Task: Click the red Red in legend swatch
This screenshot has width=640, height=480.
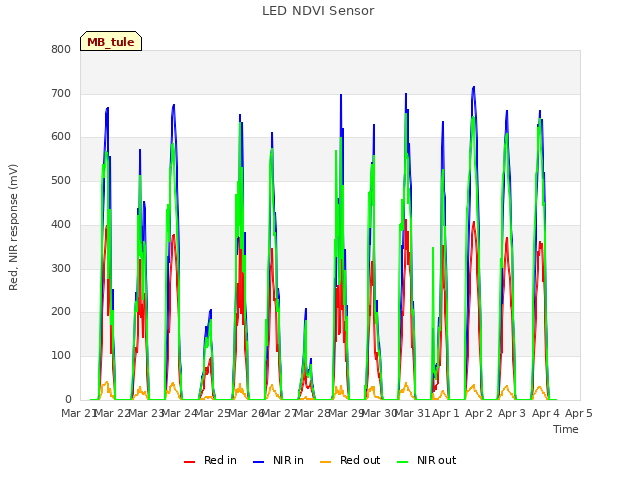Action: [189, 462]
